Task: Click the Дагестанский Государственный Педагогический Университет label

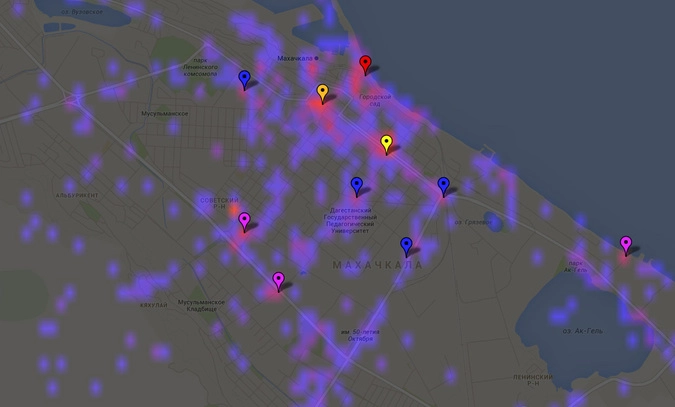Action: pyautogui.click(x=350, y=217)
